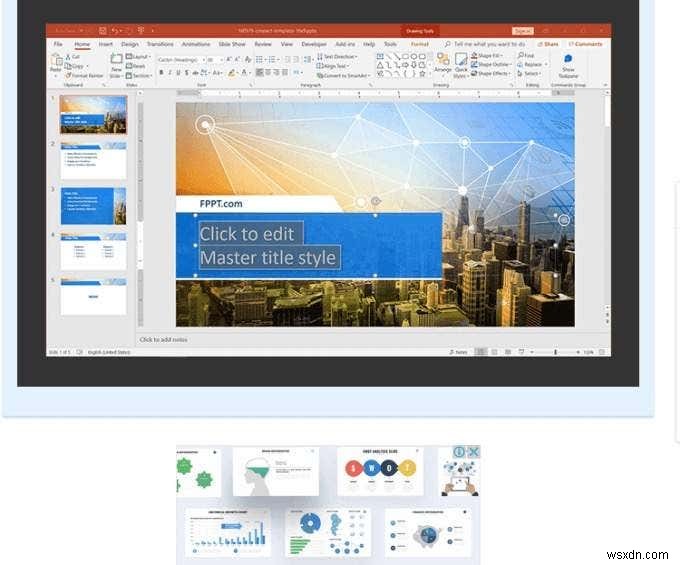Insert a text box from shapes gallery

click(380, 56)
